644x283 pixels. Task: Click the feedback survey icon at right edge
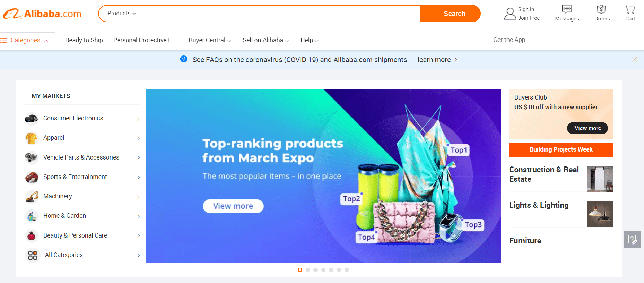coord(633,240)
